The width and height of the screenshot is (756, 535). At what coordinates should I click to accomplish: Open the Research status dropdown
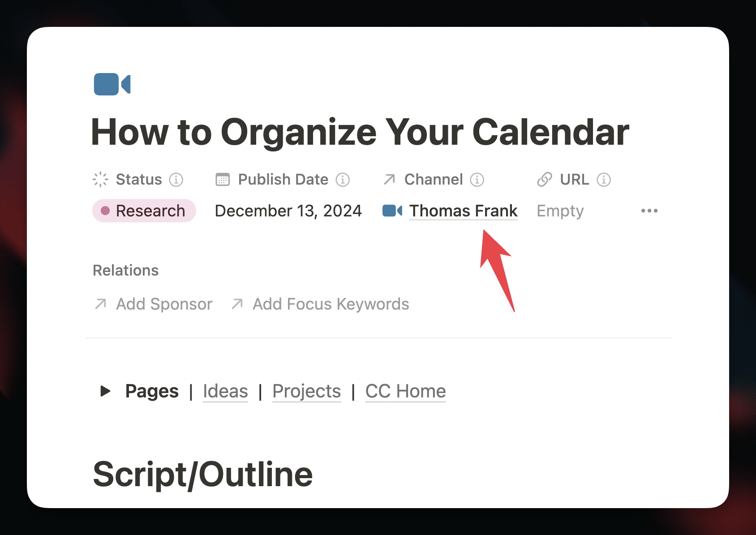click(144, 211)
